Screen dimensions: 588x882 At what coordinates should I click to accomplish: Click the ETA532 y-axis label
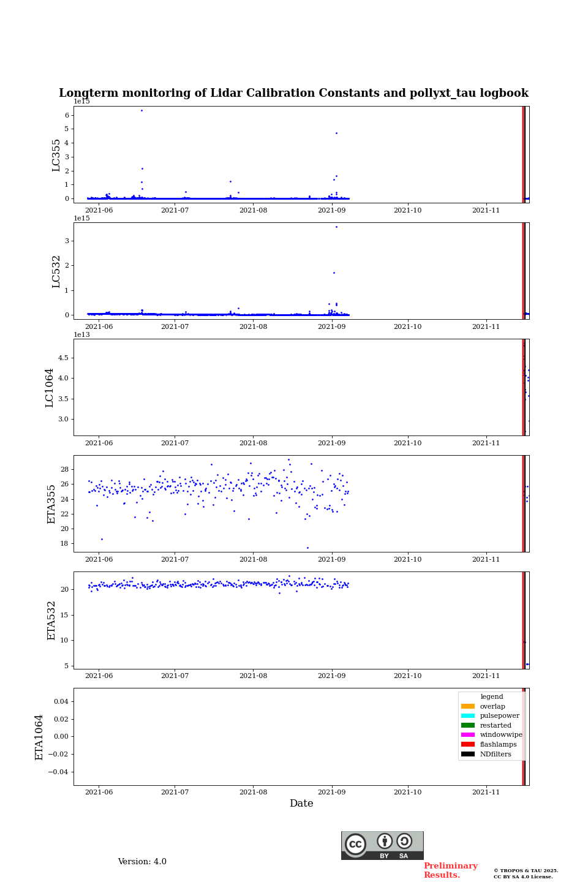click(x=51, y=620)
